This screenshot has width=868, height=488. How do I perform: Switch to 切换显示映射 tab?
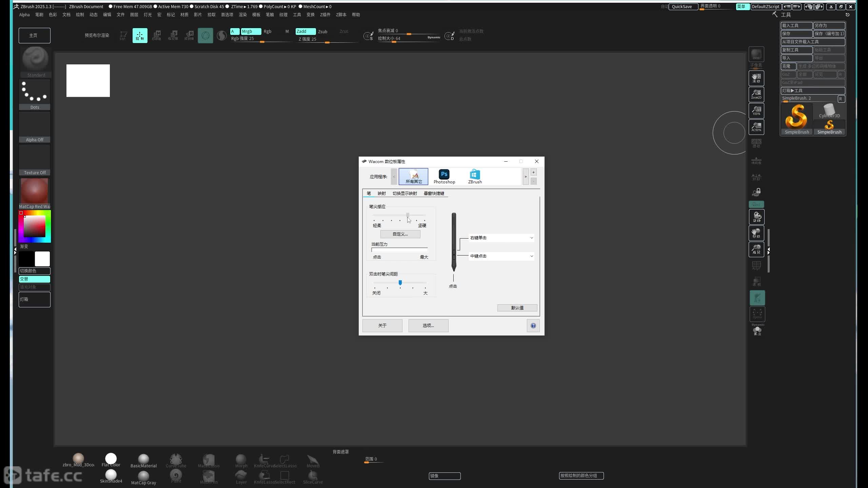point(405,193)
